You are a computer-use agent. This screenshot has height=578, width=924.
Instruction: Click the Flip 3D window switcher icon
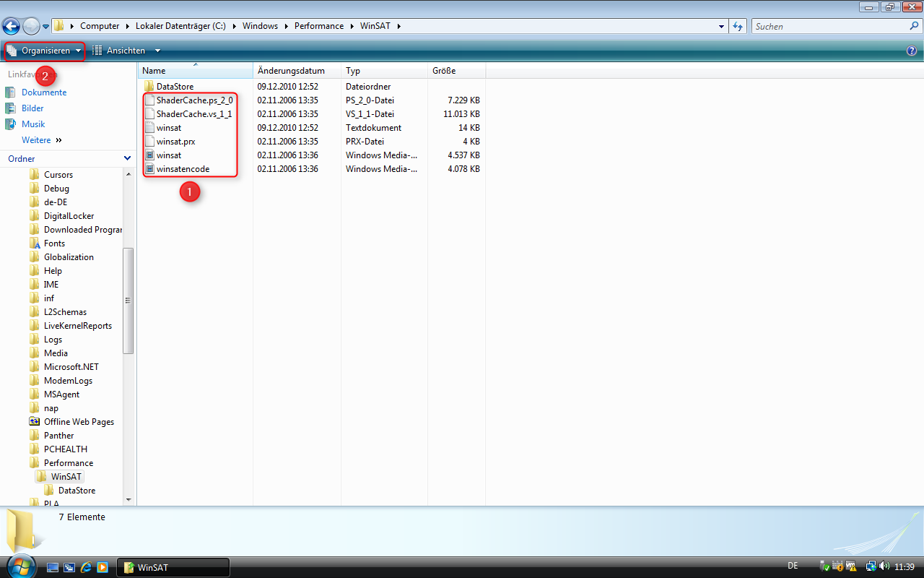pos(69,567)
